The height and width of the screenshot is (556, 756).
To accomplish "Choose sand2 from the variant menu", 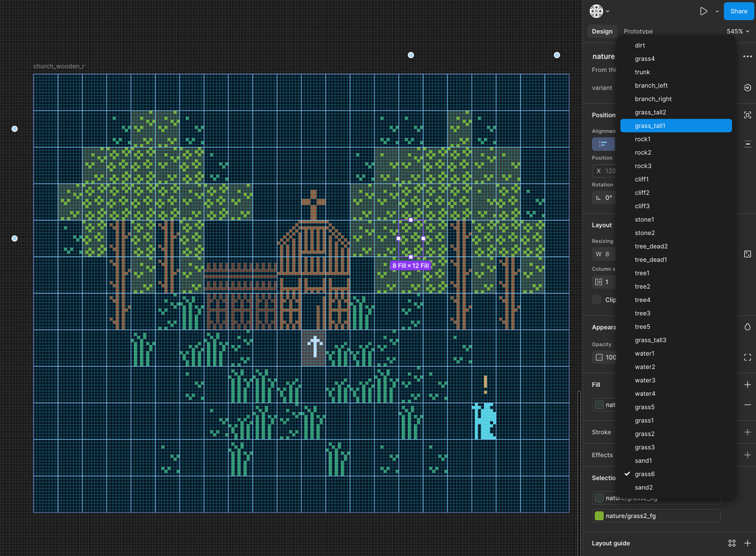I will 676,488.
